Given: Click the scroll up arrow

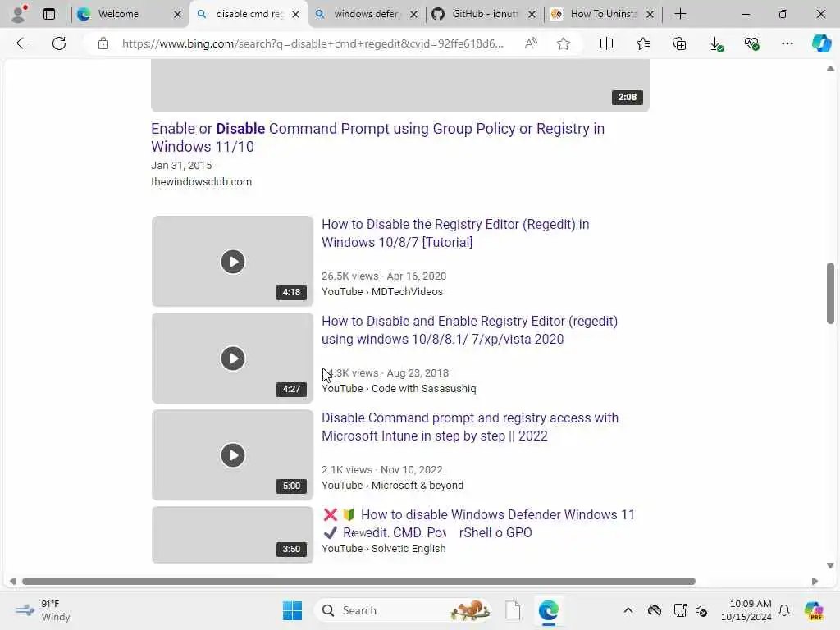Looking at the screenshot, I should coord(830,69).
